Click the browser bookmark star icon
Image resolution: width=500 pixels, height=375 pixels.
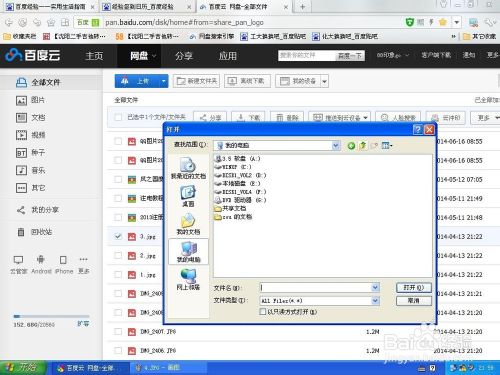[x=443, y=22]
